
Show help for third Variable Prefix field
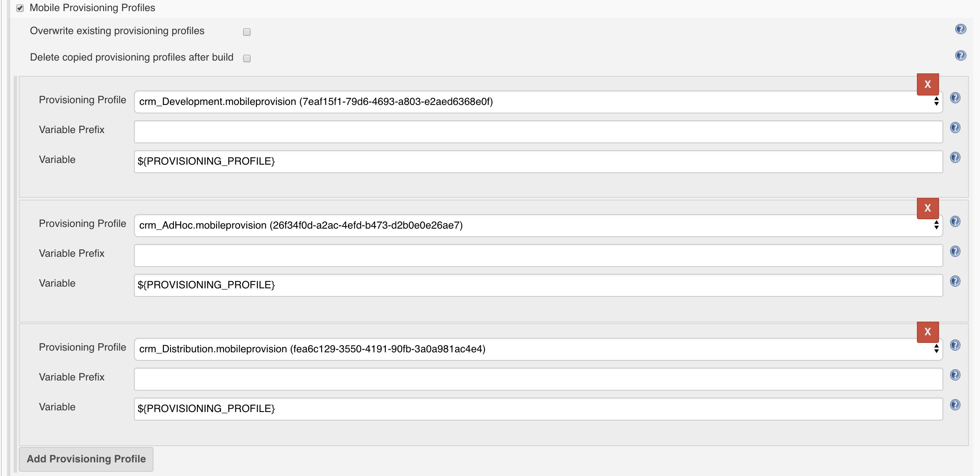pos(955,375)
